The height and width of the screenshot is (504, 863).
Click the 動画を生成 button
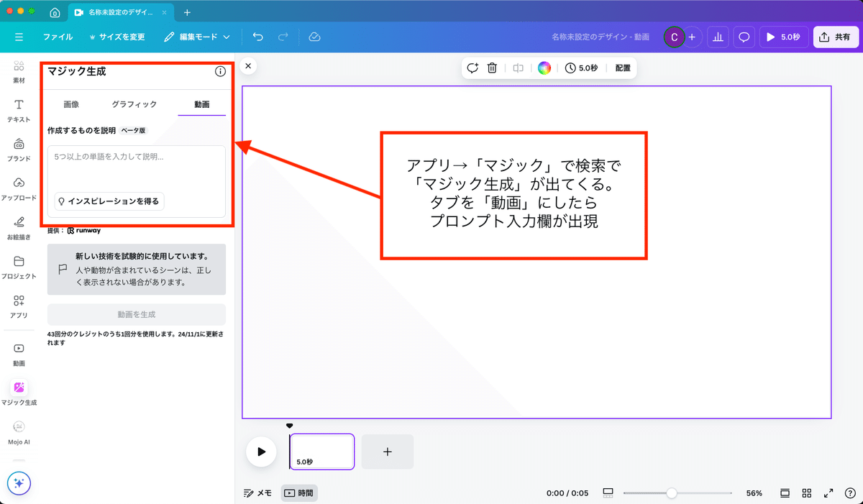click(137, 314)
